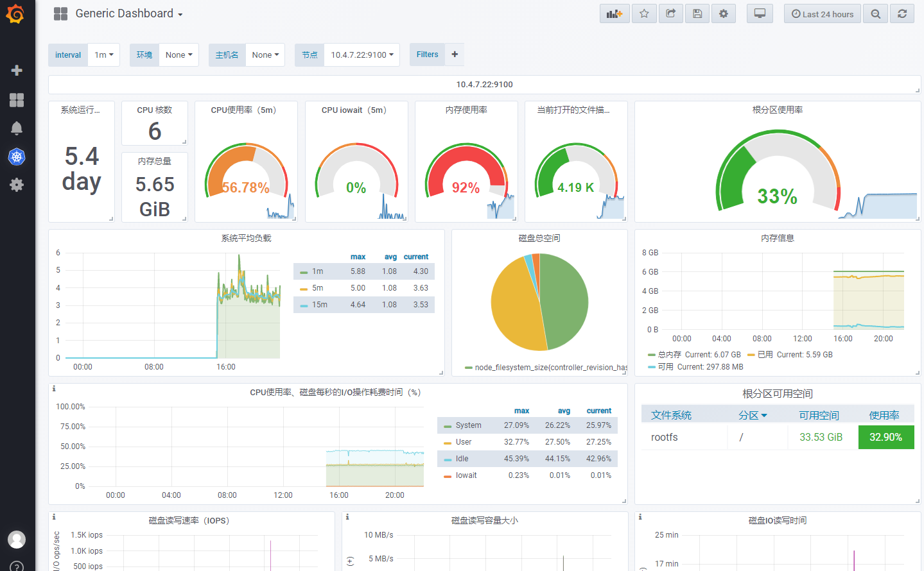Sort CPU legend by current column
Image resolution: width=924 pixels, height=571 pixels.
click(598, 411)
